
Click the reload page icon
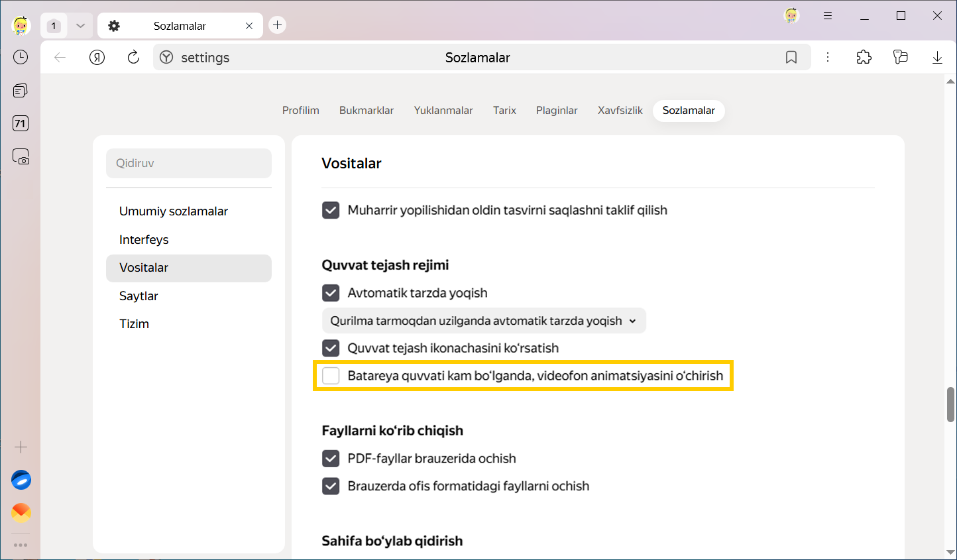tap(133, 58)
